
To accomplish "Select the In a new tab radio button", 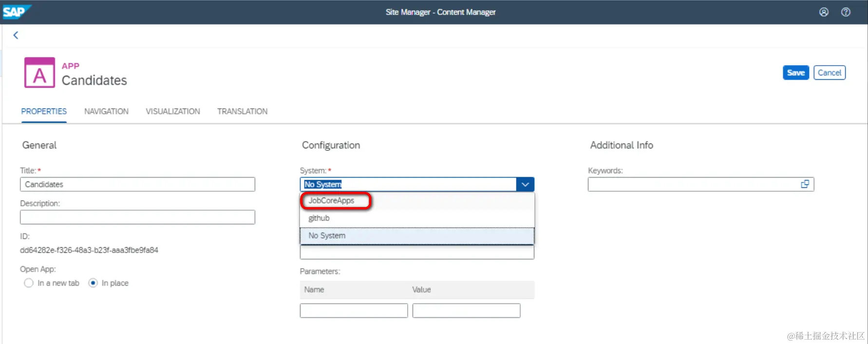I will tap(29, 283).
